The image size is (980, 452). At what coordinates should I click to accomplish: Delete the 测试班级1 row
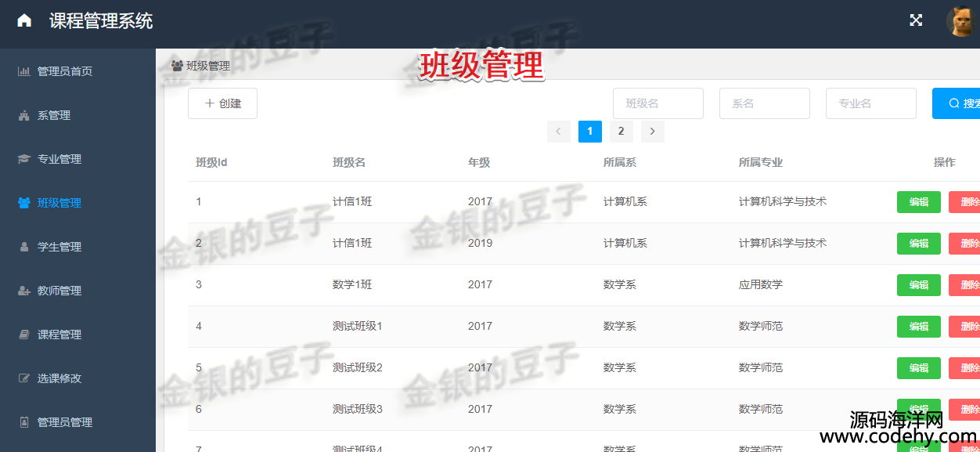point(964,327)
